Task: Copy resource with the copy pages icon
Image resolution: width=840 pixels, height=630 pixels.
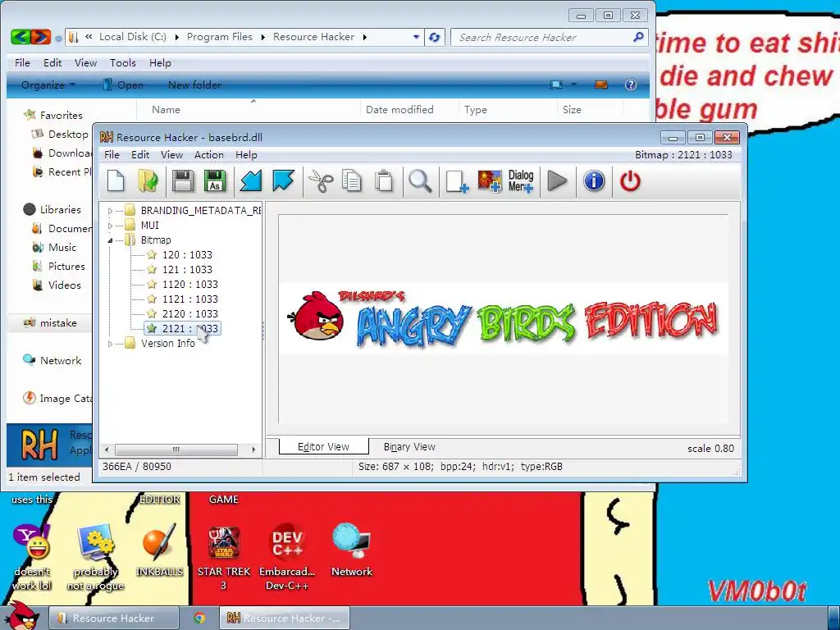Action: pos(352,181)
